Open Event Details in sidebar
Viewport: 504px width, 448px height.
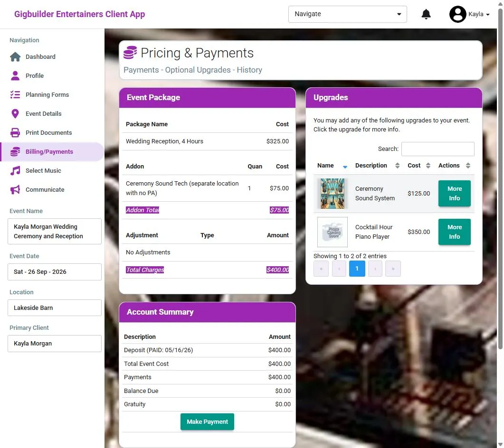click(x=43, y=114)
